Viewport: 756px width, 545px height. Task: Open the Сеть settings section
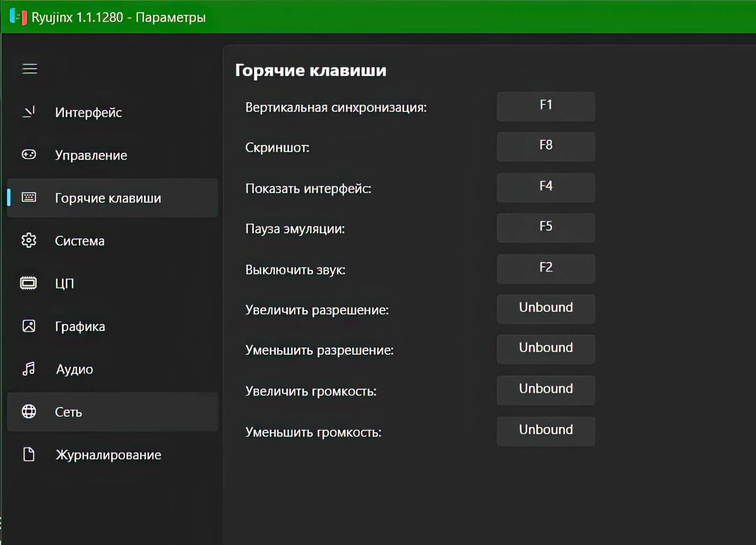point(112,412)
